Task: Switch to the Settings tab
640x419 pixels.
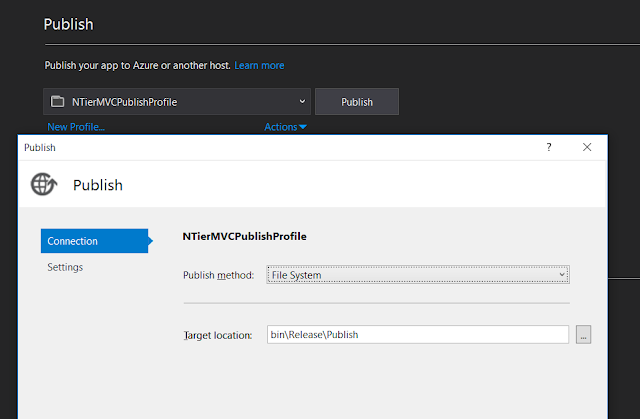Action: 65,267
